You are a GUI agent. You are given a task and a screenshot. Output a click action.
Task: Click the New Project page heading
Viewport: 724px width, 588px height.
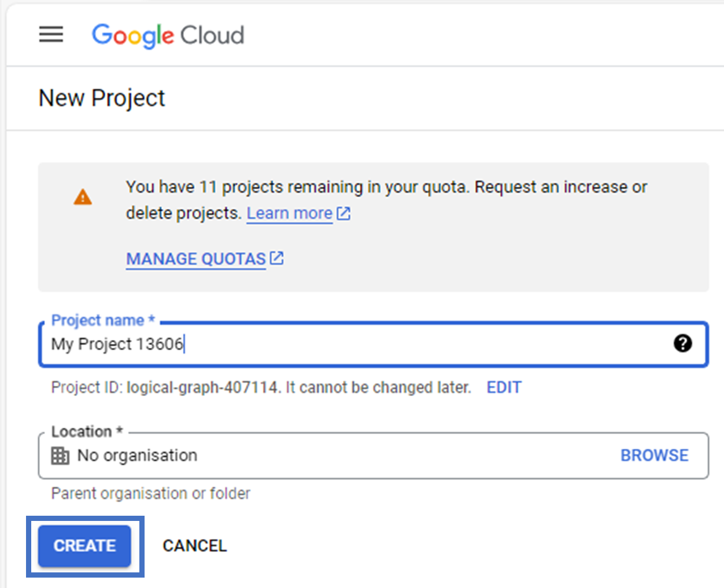[x=101, y=98]
